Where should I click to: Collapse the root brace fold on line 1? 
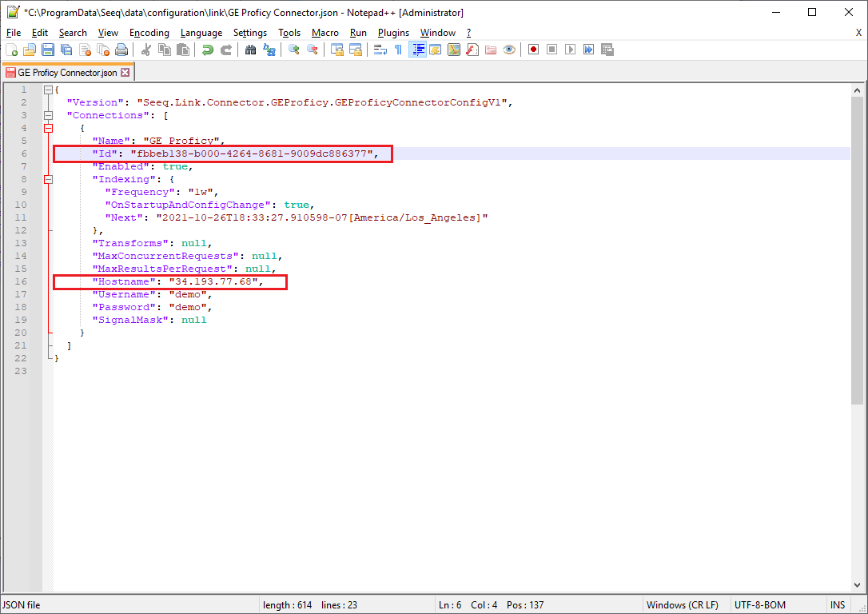[x=48, y=90]
